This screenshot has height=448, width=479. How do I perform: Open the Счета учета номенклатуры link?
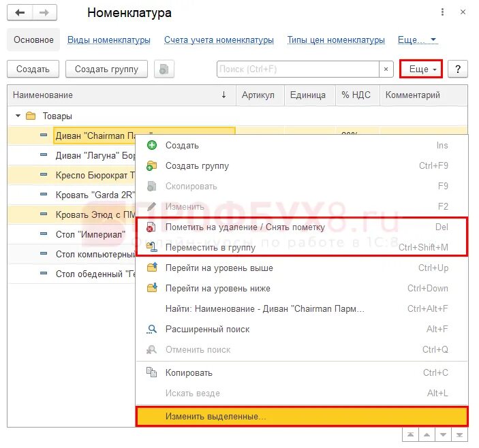coord(219,40)
